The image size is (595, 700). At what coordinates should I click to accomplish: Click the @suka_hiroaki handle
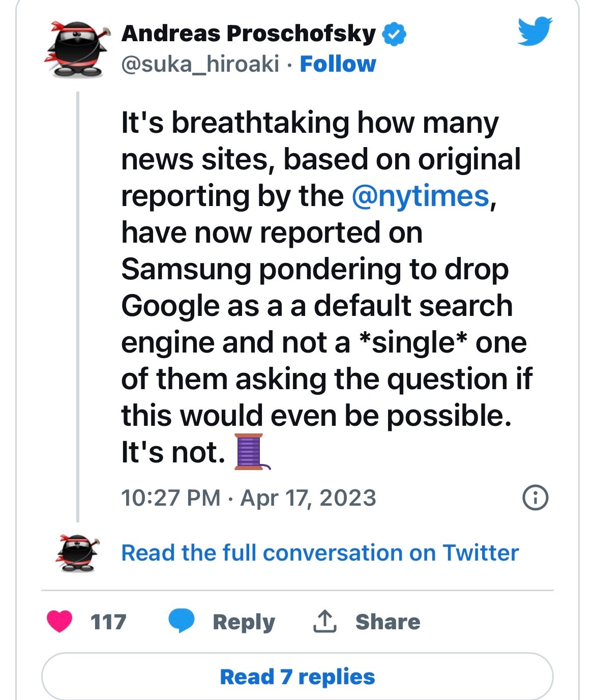200,64
